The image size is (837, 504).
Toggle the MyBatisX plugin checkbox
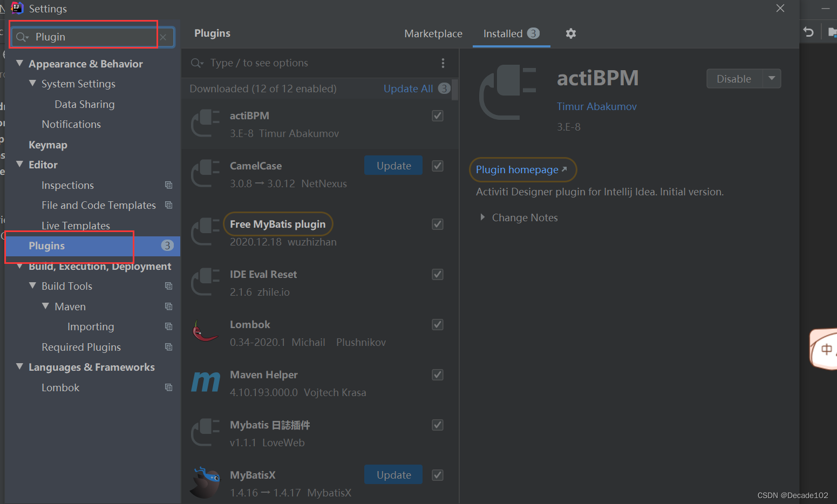pyautogui.click(x=438, y=475)
